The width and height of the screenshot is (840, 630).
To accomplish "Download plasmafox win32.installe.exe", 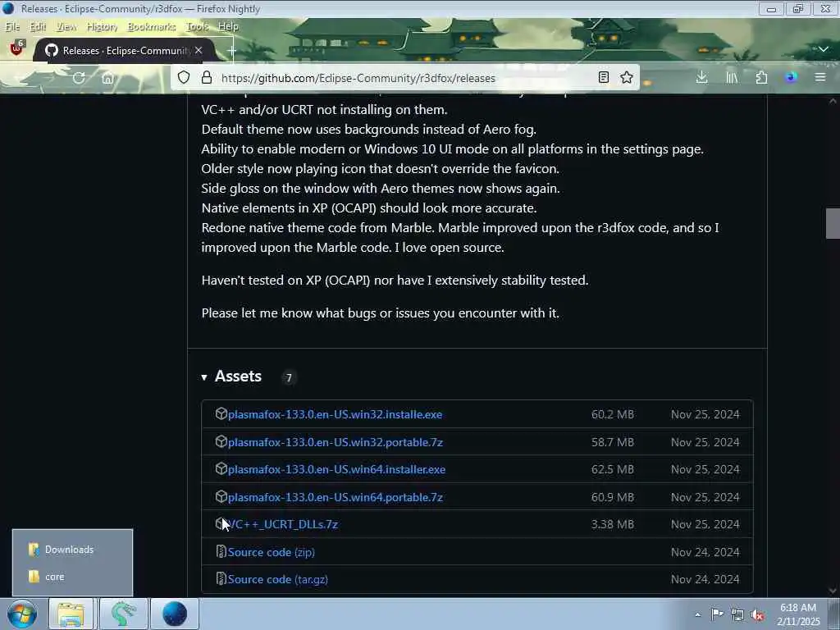I will (335, 414).
